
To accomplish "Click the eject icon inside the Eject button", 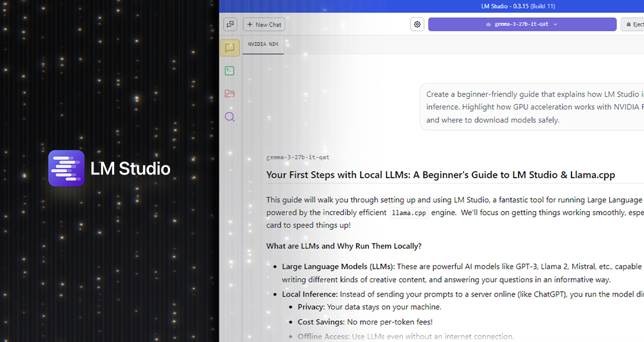I will (628, 24).
